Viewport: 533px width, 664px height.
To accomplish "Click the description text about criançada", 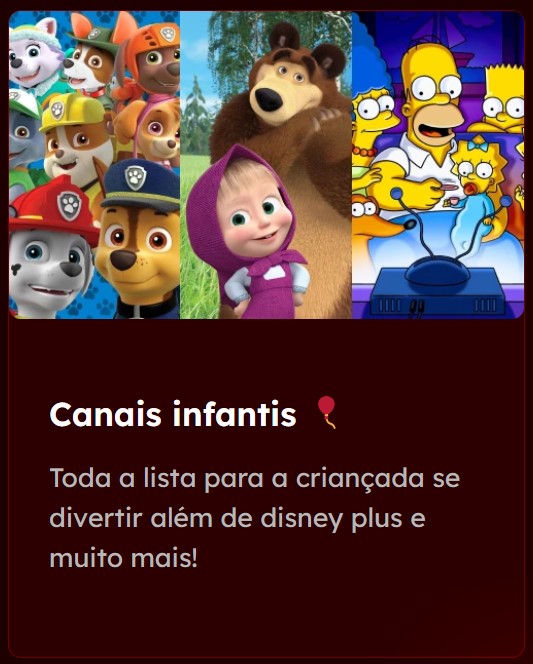I will 254,518.
